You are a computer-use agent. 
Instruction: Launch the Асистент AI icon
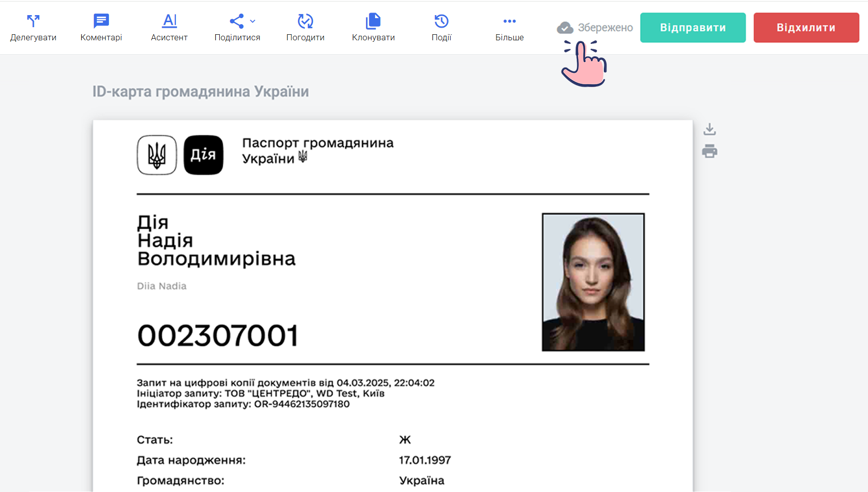pos(170,21)
